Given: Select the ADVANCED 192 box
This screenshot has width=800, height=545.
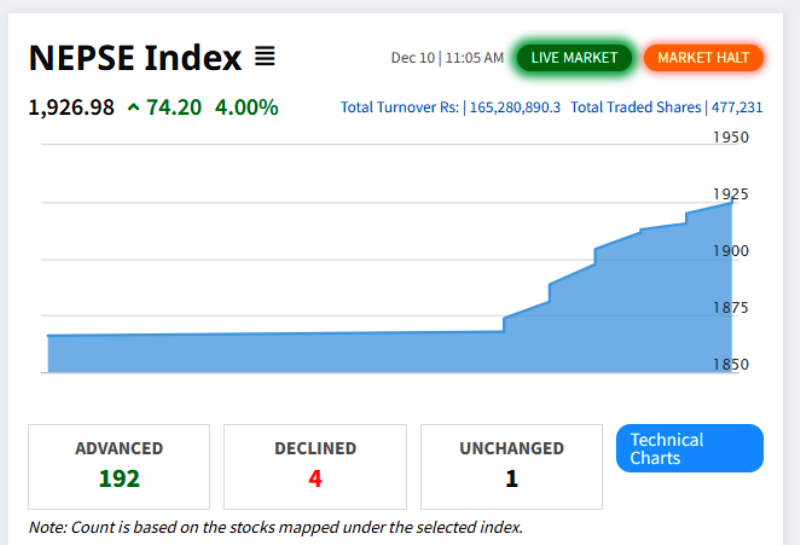Looking at the screenshot, I should (x=119, y=466).
